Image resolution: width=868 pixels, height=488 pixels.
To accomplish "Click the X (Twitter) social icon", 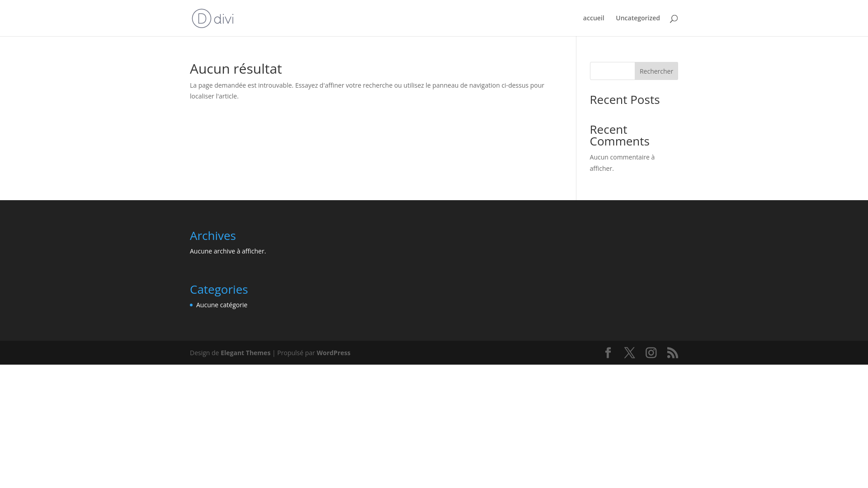I will [629, 352].
